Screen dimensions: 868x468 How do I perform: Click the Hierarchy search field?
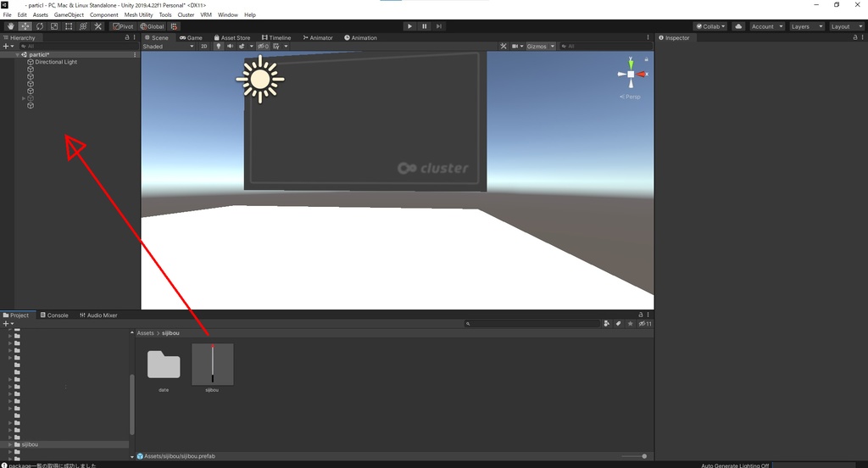pos(77,47)
